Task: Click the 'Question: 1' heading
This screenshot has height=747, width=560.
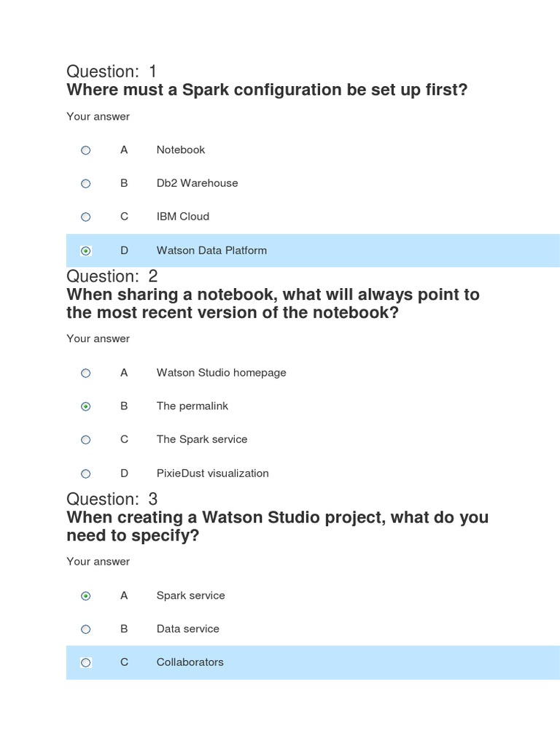Action: (x=112, y=71)
